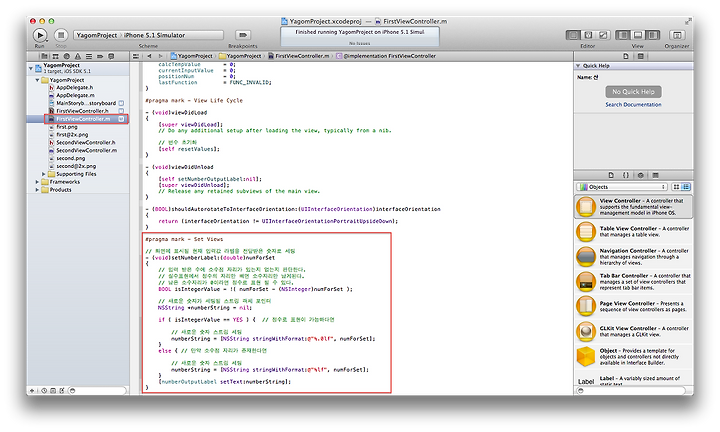Expand the Supporting Files group

44,174
